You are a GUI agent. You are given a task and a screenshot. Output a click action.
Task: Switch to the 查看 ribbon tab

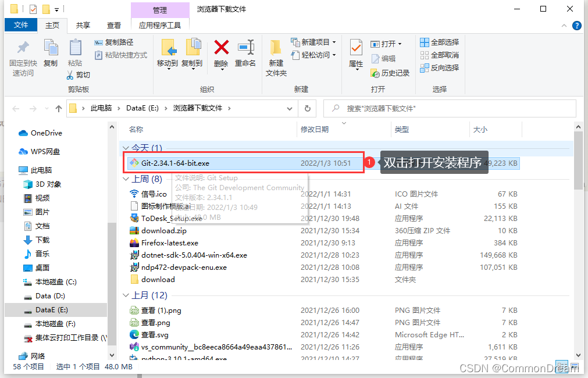[x=113, y=25]
